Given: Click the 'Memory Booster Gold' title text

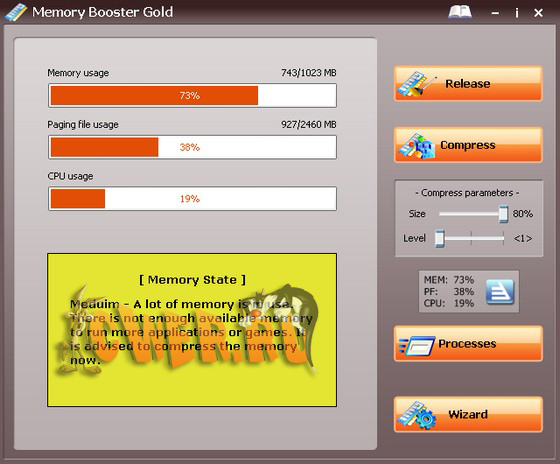Looking at the screenshot, I should pyautogui.click(x=102, y=12).
